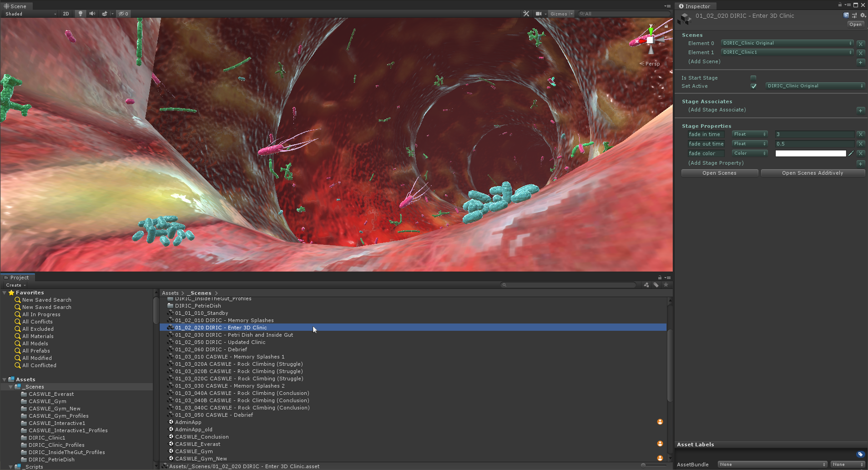
Task: Click the fade out time value field
Action: click(814, 144)
